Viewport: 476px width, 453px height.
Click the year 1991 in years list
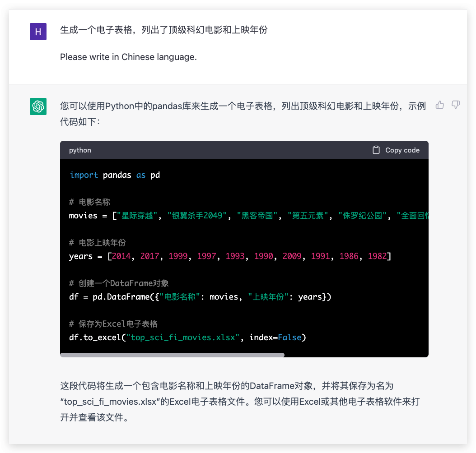(321, 256)
